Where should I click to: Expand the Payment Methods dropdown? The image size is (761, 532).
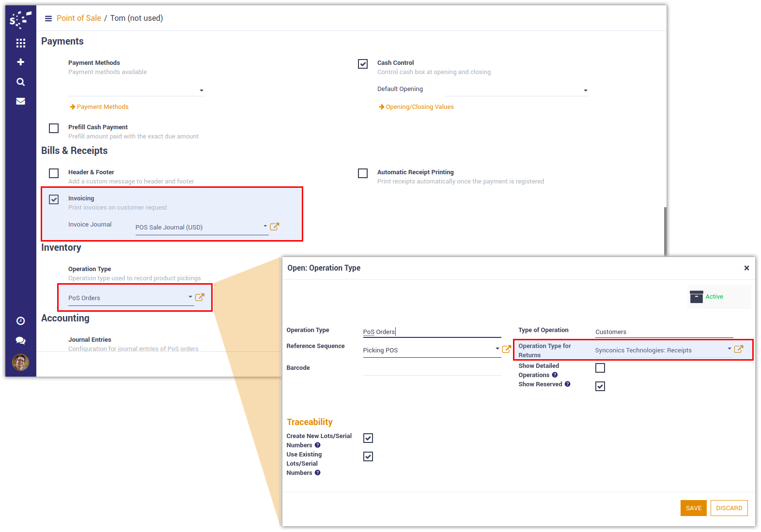(202, 91)
